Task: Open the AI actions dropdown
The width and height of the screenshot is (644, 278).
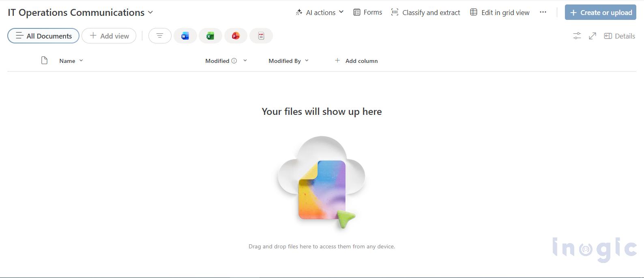Action: click(x=320, y=13)
